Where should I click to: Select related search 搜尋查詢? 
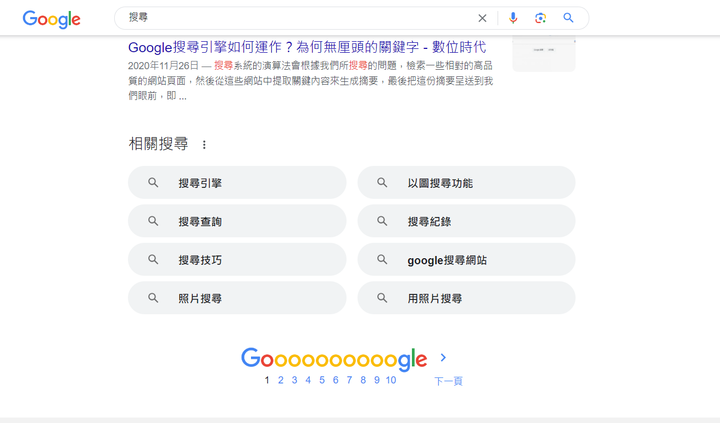tap(237, 221)
